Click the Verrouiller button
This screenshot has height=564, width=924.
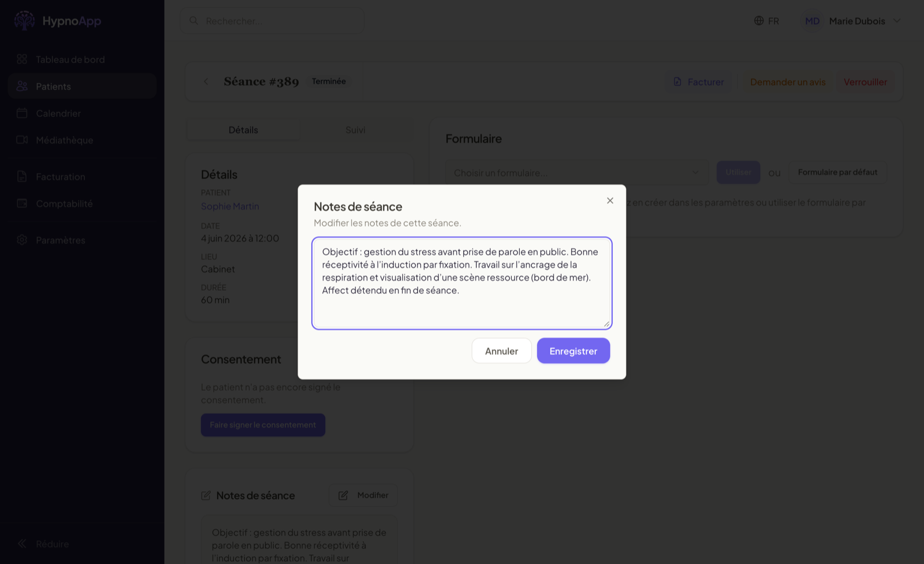[865, 82]
